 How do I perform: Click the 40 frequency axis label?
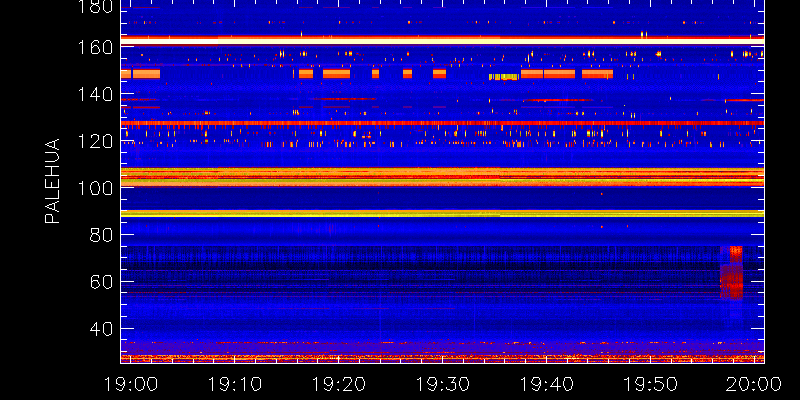point(102,329)
